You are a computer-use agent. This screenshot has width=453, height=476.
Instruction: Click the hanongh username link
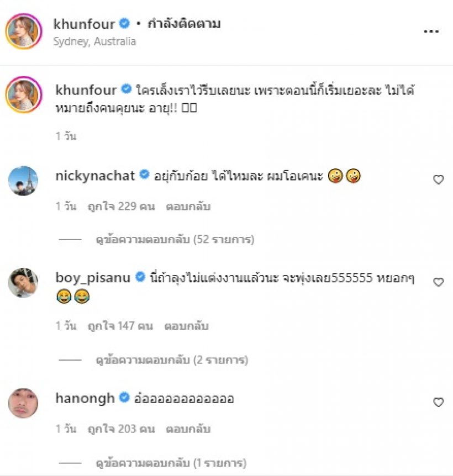(x=85, y=398)
